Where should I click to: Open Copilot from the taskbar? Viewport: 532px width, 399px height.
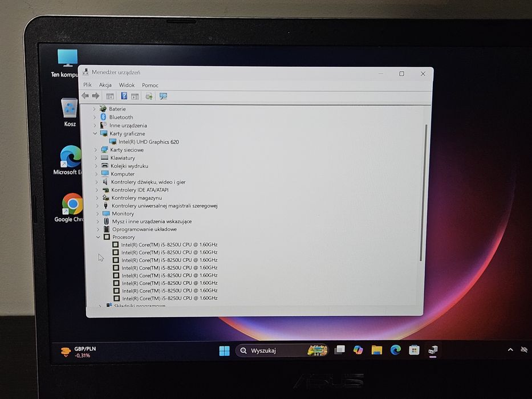tap(358, 350)
